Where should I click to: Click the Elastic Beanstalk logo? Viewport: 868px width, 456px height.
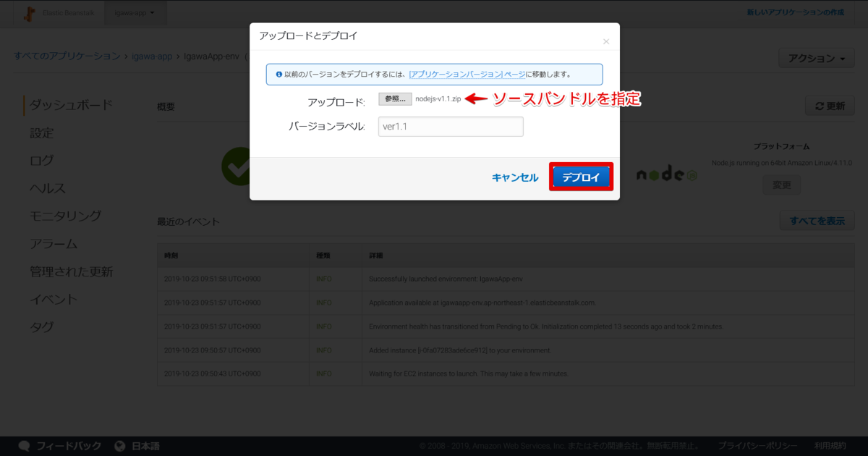pyautogui.click(x=29, y=12)
